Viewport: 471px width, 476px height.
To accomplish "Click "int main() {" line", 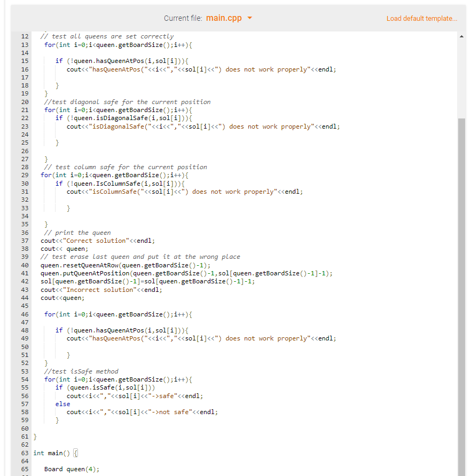I will [56, 453].
